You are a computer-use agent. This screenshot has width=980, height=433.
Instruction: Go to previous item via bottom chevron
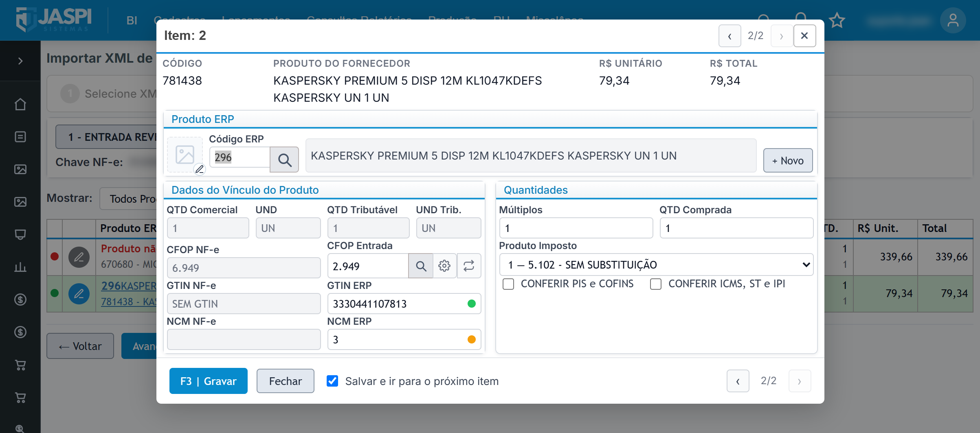point(738,381)
